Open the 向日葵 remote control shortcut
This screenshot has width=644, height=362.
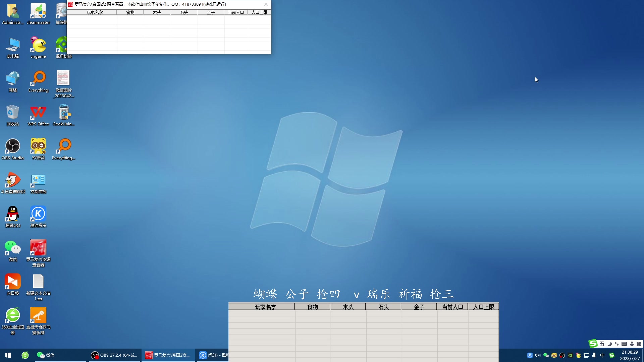coord(13,282)
